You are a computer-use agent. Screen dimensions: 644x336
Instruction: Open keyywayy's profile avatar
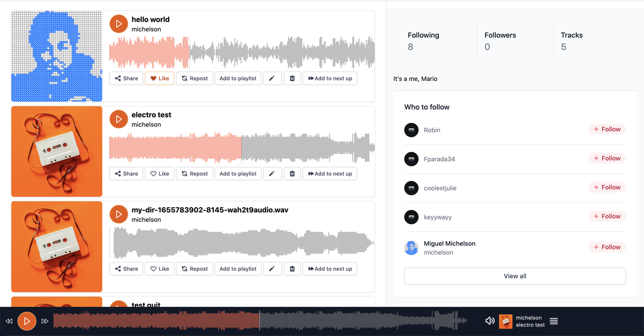click(411, 217)
